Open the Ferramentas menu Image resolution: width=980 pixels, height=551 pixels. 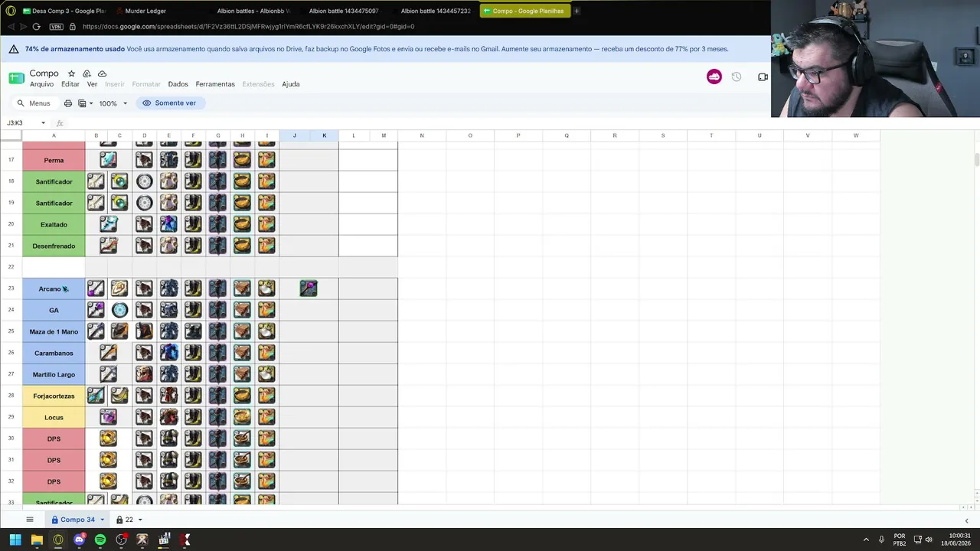click(215, 84)
